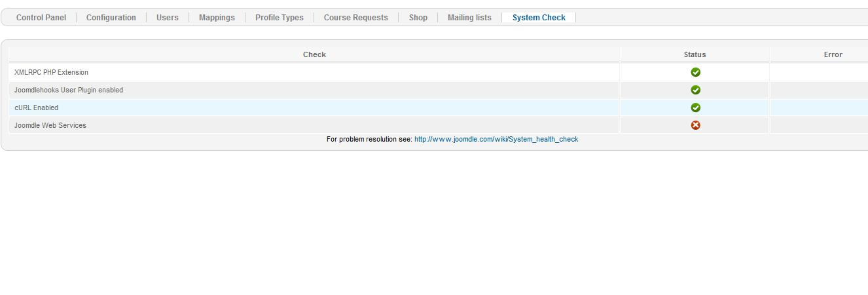Select the XMLRPC PHP Extension row label

51,72
